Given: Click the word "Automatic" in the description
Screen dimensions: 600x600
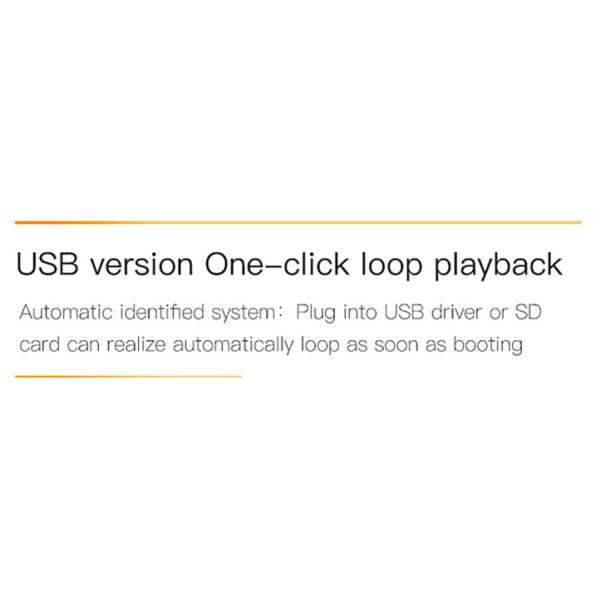Looking at the screenshot, I should [66, 312].
